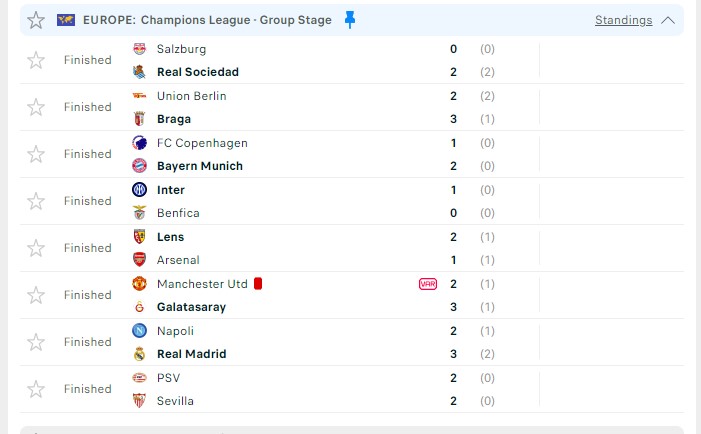Click Manchester Utd red card icon
Viewport: 701px width, 434px height.
pos(258,283)
